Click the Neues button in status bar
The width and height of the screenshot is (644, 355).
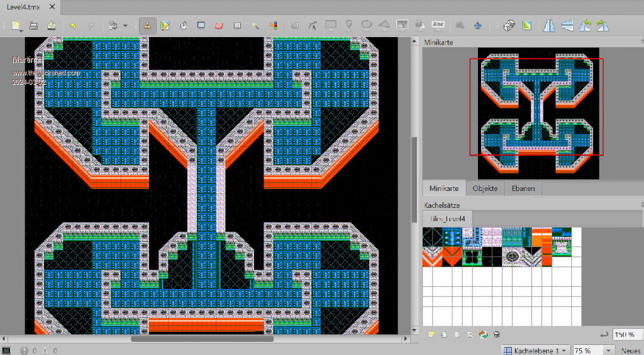(631, 350)
